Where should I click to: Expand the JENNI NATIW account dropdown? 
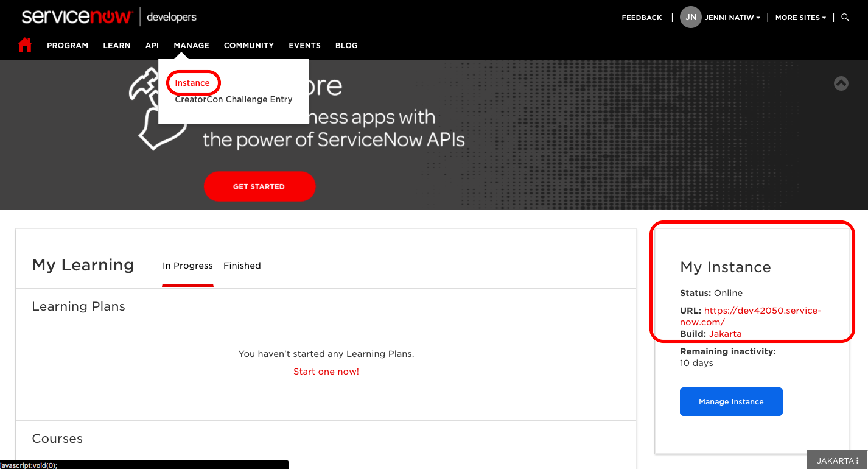[732, 18]
